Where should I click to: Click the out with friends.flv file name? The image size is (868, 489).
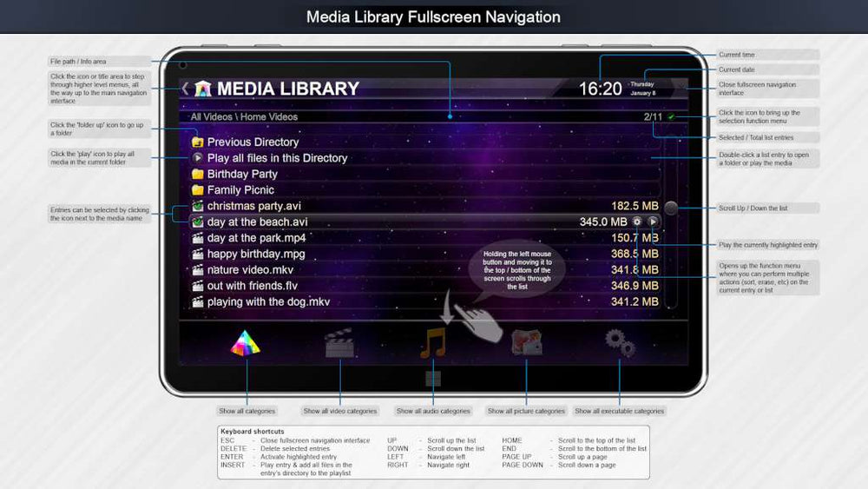tap(253, 286)
